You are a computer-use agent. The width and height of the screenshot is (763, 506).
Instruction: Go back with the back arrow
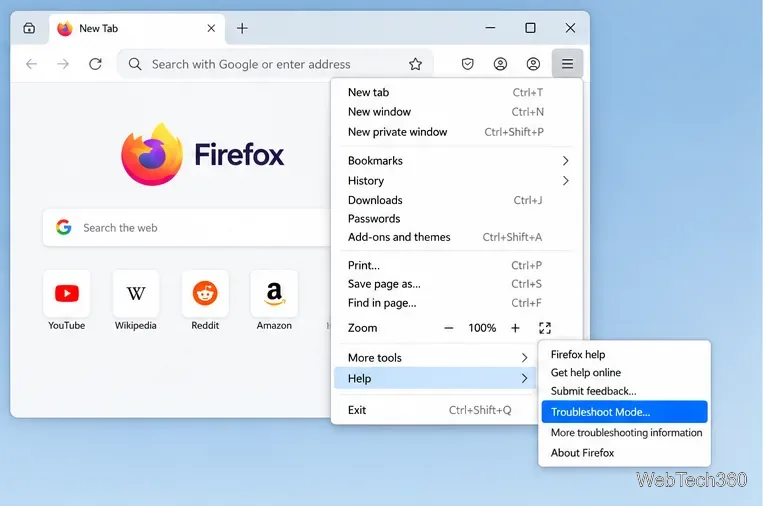tap(32, 64)
